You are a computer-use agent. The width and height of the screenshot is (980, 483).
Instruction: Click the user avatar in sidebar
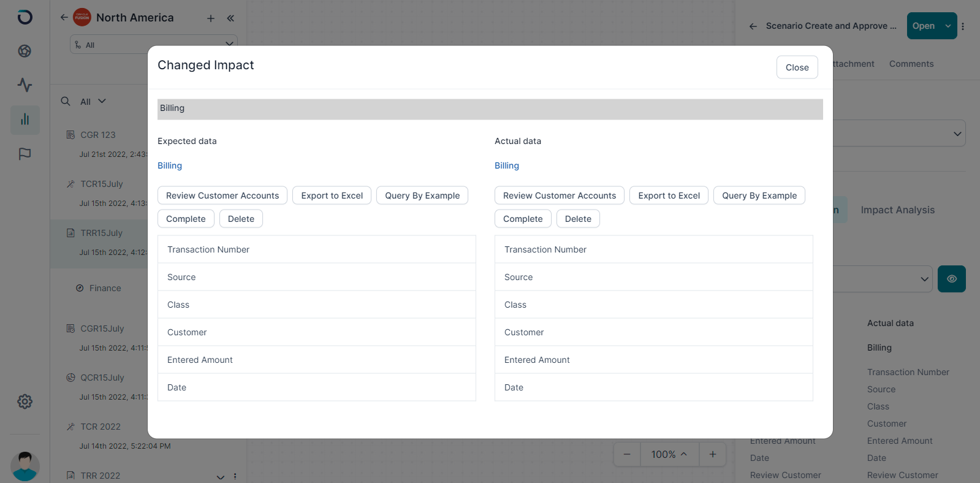(25, 466)
